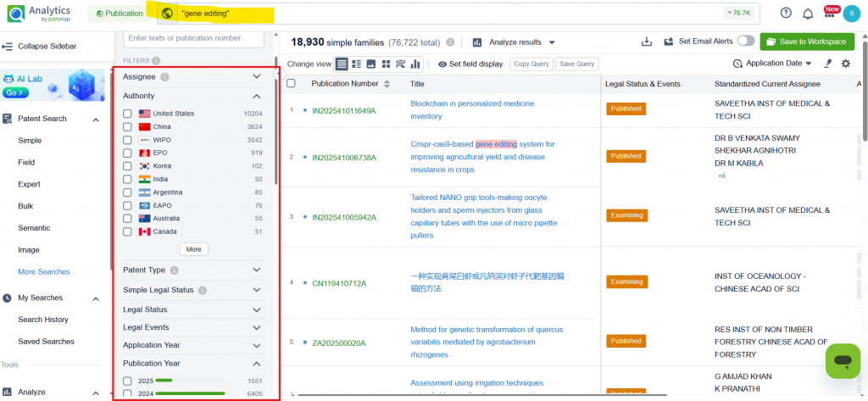This screenshot has height=401, width=868.
Task: Open the notifications bell
Action: click(808, 14)
